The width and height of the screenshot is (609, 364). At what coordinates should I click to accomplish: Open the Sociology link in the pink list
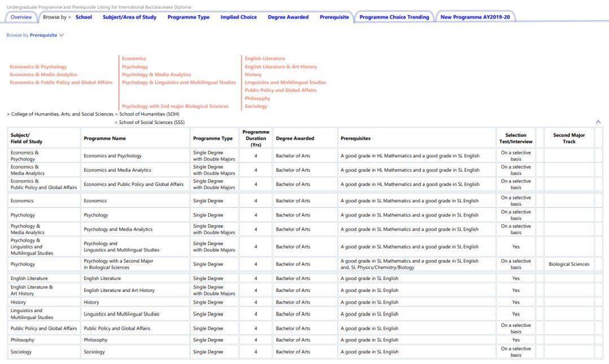tap(256, 106)
